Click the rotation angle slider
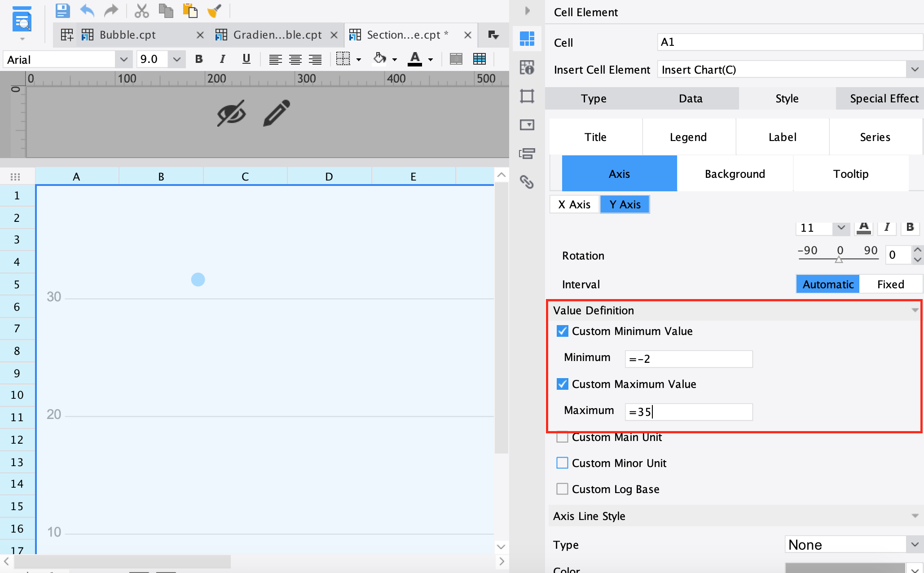This screenshot has width=924, height=573. (838, 259)
